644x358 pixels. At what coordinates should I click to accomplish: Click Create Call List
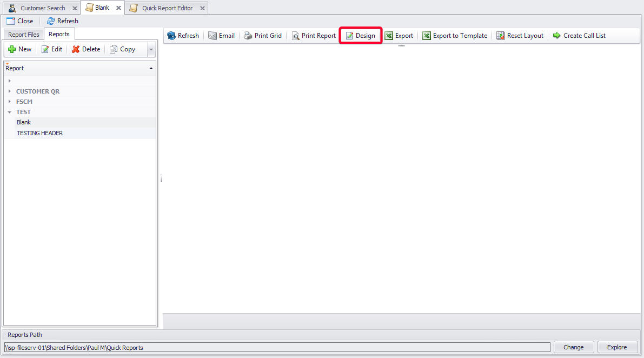tap(579, 36)
